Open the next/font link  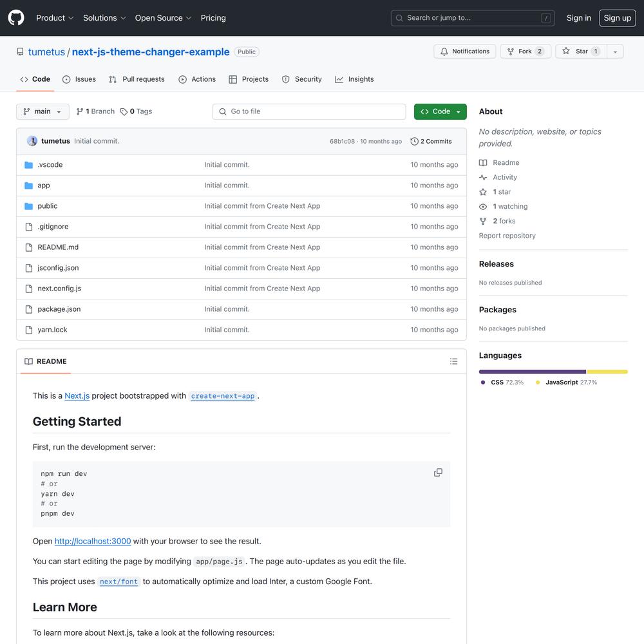coord(118,582)
